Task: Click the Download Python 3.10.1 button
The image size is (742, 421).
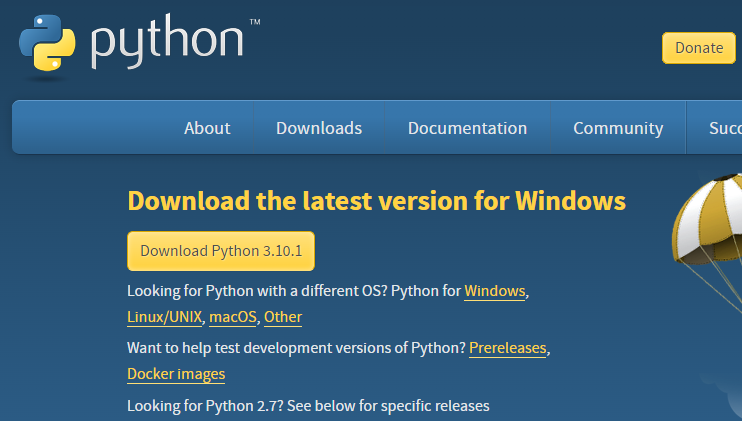Action: [x=221, y=251]
